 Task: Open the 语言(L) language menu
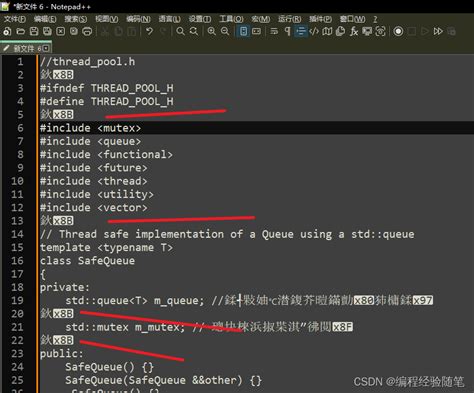(x=170, y=19)
